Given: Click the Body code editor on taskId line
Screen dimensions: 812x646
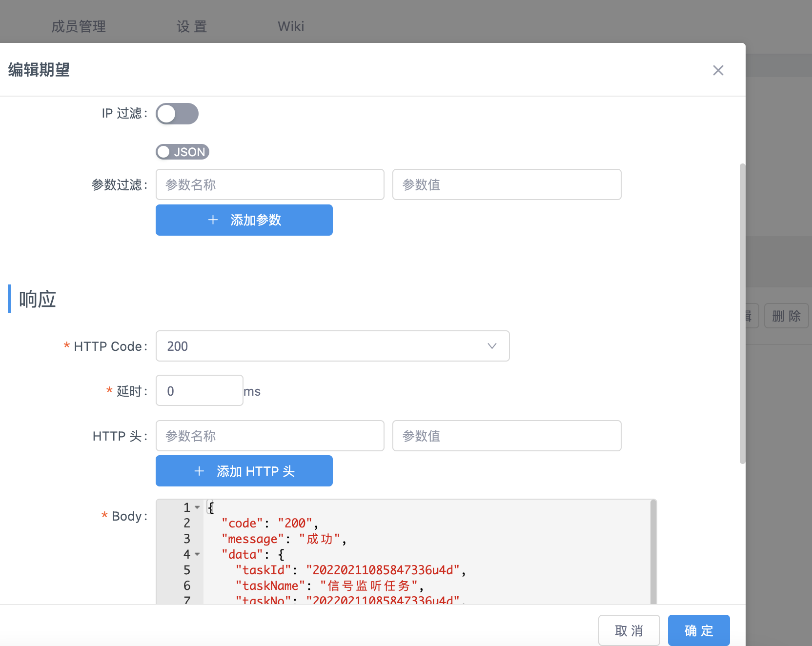Looking at the screenshot, I should click(386, 570).
